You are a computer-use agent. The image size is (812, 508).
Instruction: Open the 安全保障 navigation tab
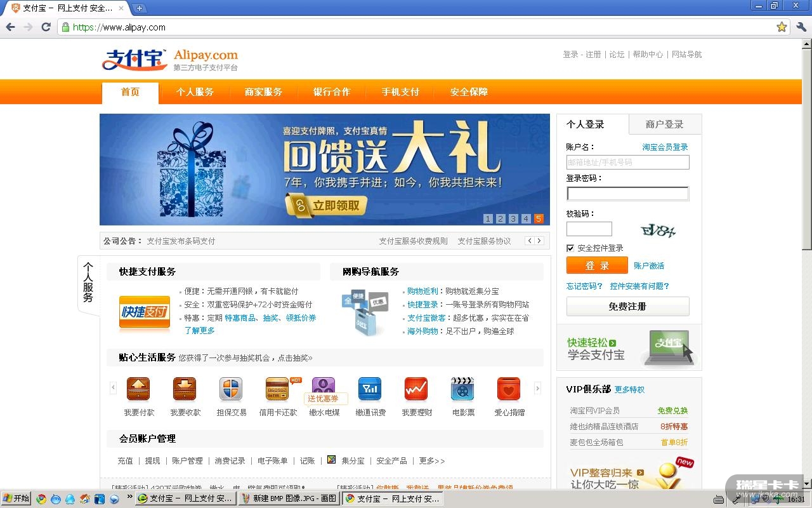tap(469, 92)
